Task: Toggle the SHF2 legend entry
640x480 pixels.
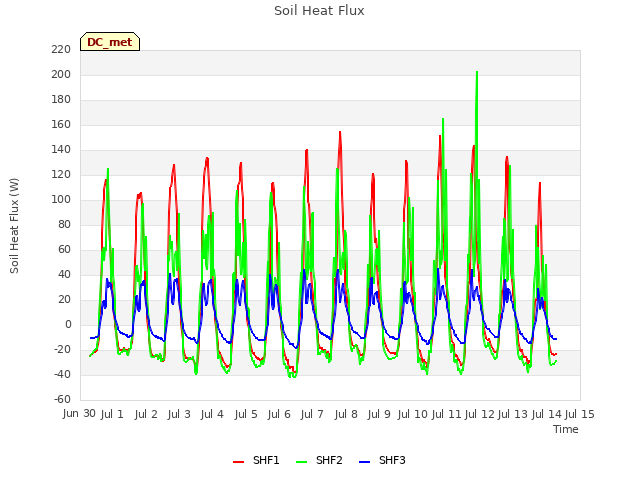Action: (319, 460)
